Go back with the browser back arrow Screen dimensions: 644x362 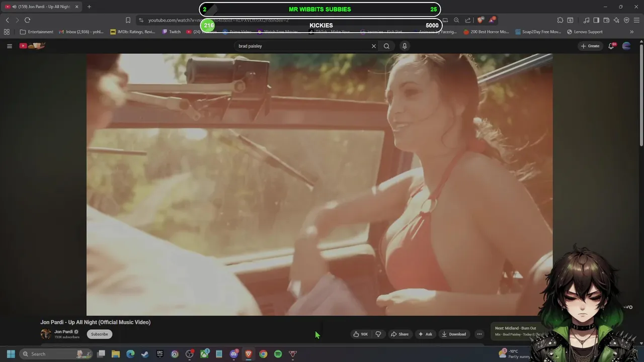point(7,20)
